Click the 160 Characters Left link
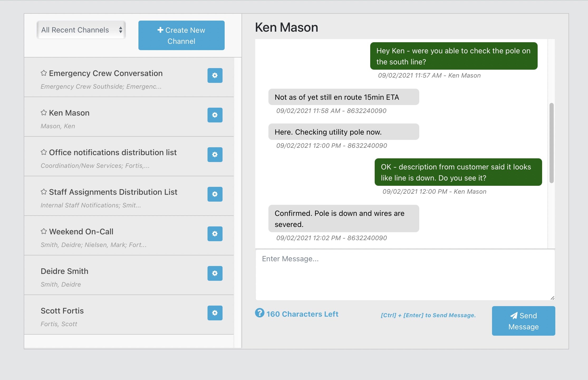This screenshot has height=380, width=588. (x=302, y=314)
